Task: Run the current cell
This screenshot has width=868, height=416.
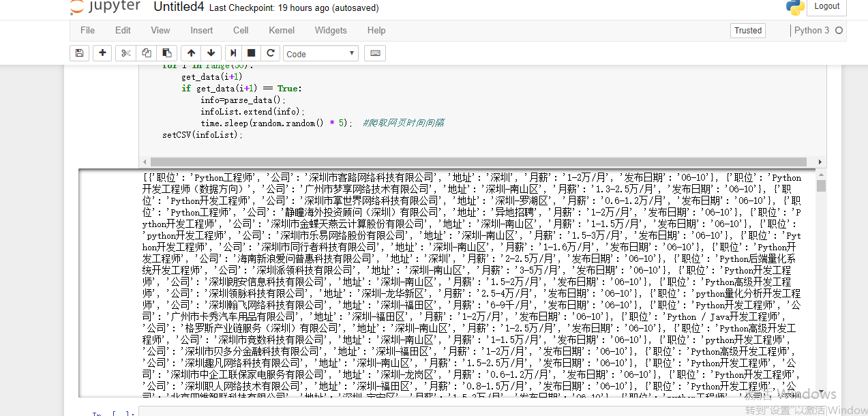Action: click(233, 53)
